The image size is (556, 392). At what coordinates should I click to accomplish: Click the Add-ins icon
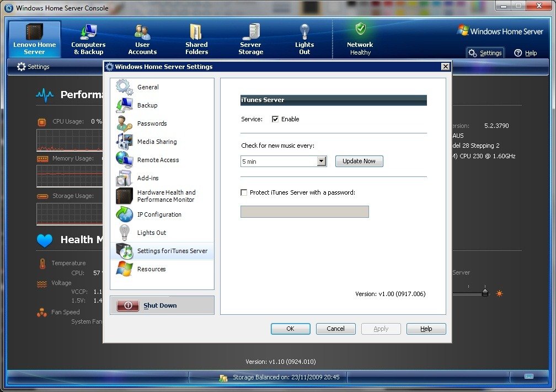click(124, 178)
